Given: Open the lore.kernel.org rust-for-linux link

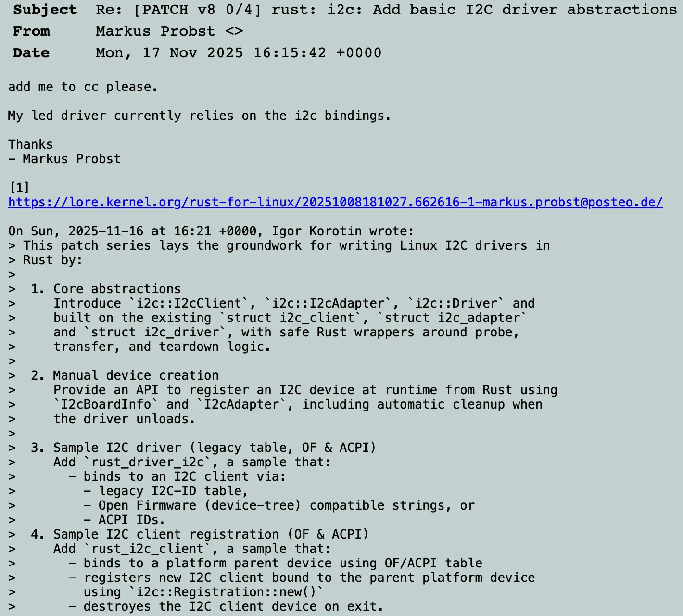Looking at the screenshot, I should 335,202.
